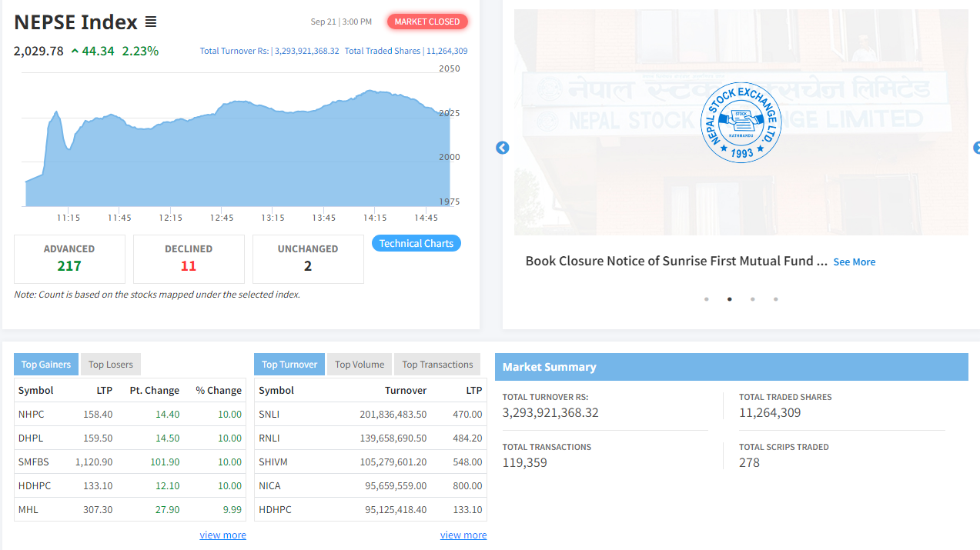Select the Top Turnover tab

coord(289,365)
